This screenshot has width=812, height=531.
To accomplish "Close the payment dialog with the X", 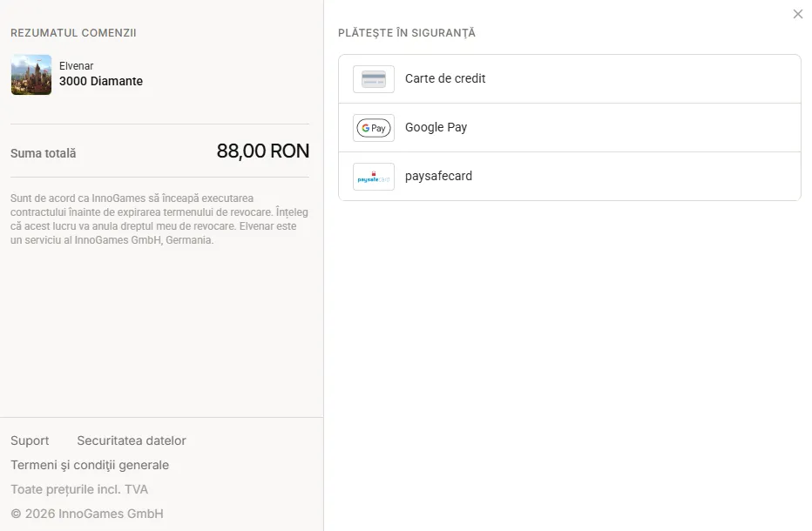I will (798, 14).
